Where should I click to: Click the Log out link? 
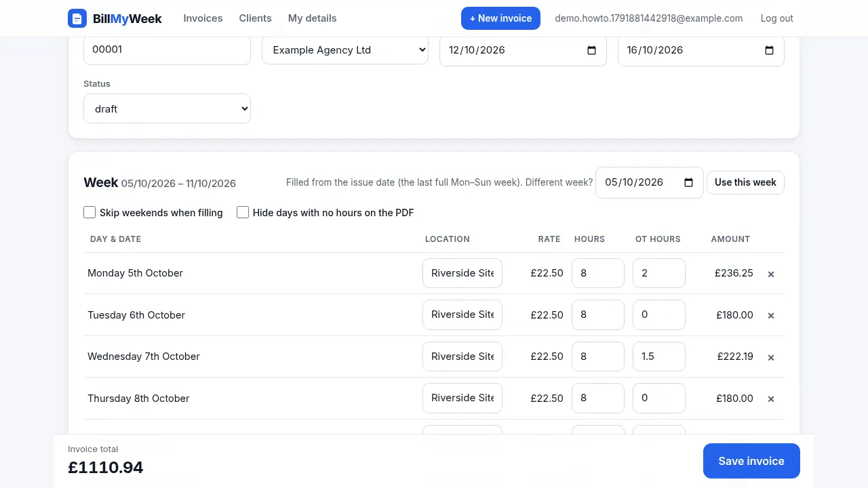776,18
